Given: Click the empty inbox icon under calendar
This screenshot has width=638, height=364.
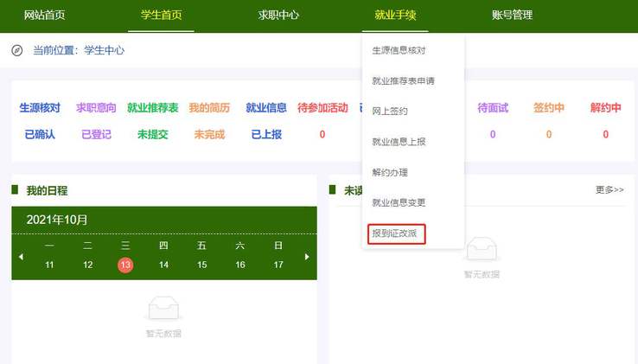Looking at the screenshot, I should [163, 308].
